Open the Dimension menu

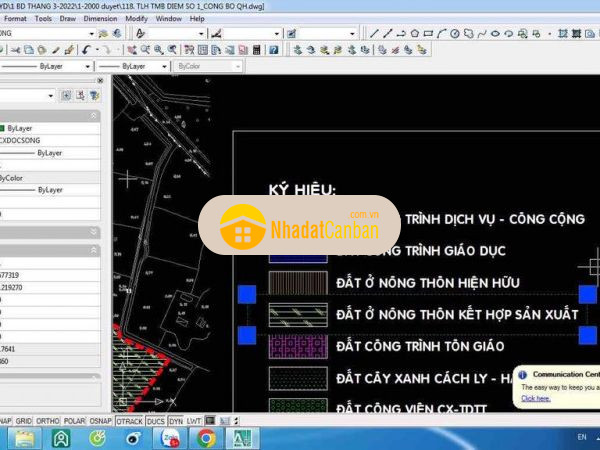point(100,18)
